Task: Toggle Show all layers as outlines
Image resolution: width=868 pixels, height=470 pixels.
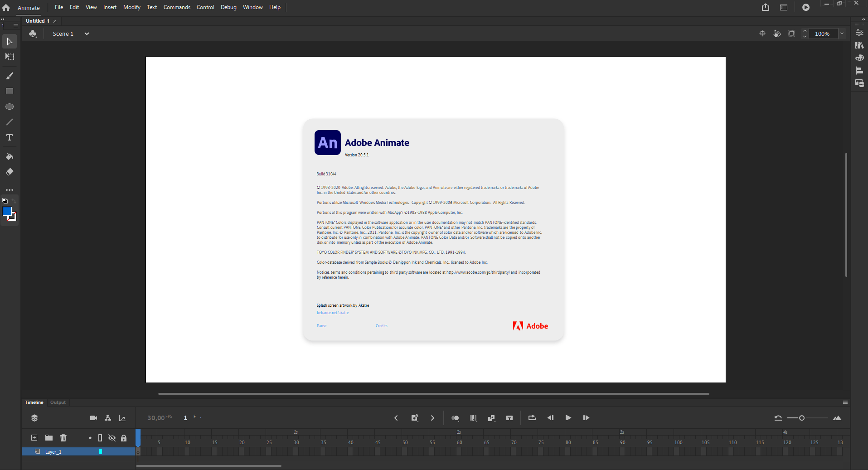Action: [x=100, y=438]
